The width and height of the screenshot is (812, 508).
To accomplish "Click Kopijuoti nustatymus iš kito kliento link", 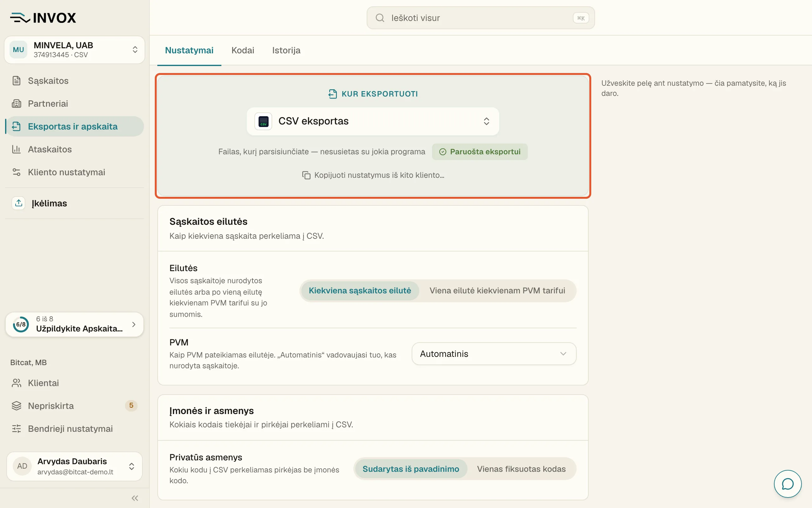I will click(373, 175).
